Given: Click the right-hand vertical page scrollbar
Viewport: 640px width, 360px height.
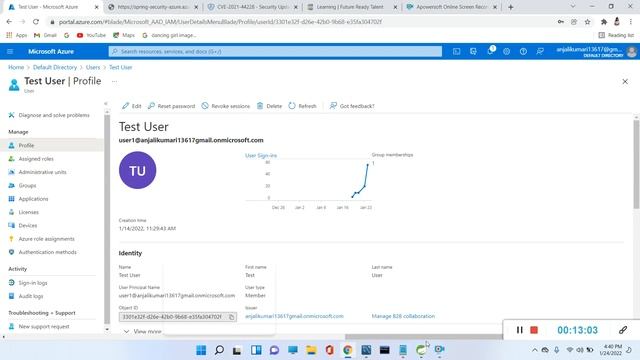Looking at the screenshot, I should (636, 164).
